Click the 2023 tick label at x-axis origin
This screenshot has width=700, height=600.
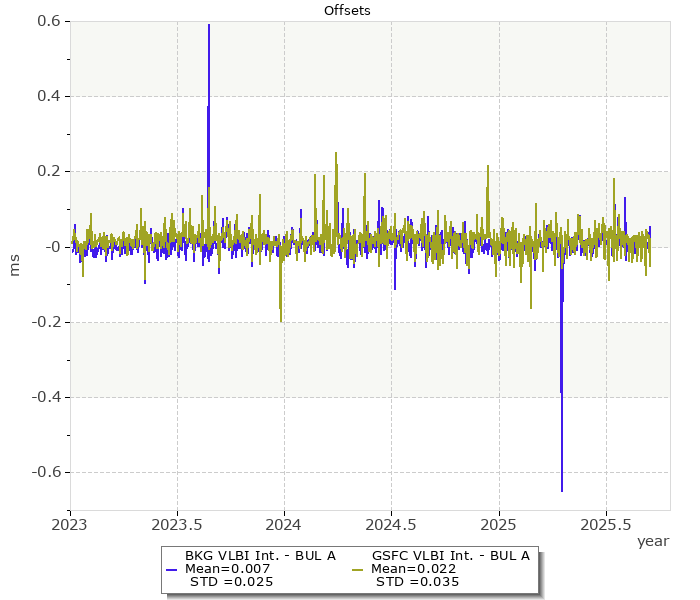tap(70, 523)
